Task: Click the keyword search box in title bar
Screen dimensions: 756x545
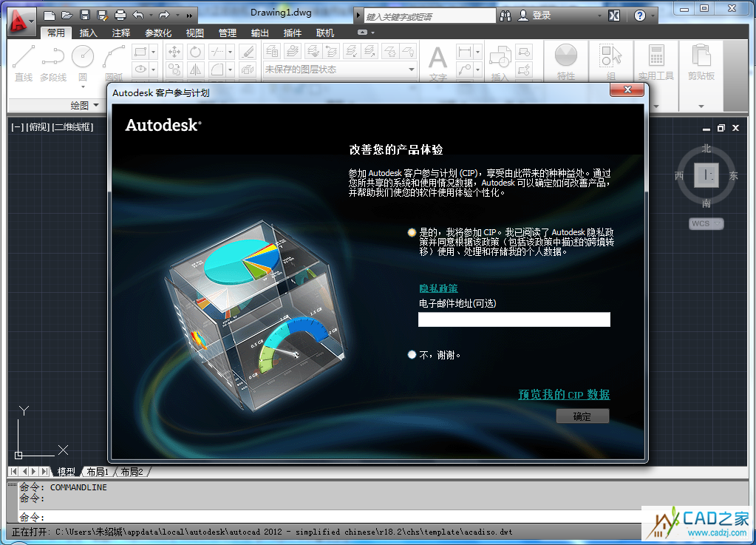Action: [x=429, y=16]
